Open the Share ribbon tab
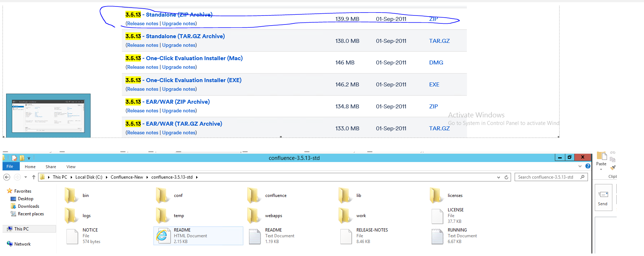 (x=51, y=167)
